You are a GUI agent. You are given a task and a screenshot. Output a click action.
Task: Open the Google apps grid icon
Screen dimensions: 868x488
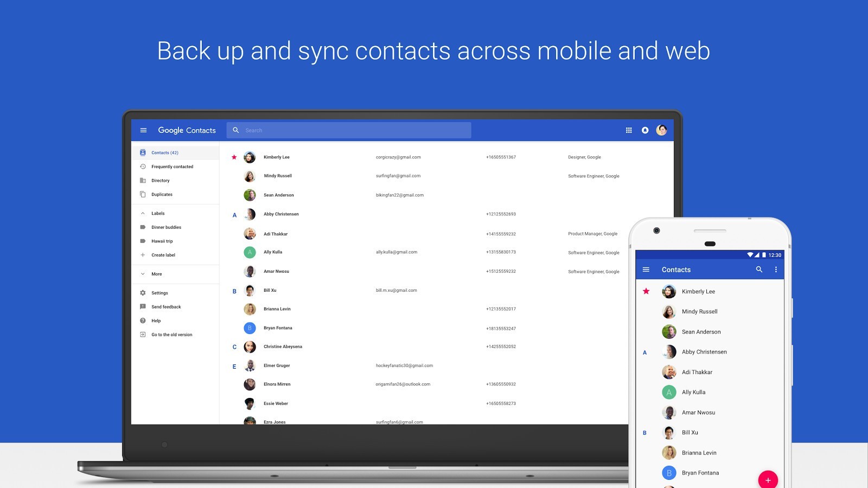point(629,130)
